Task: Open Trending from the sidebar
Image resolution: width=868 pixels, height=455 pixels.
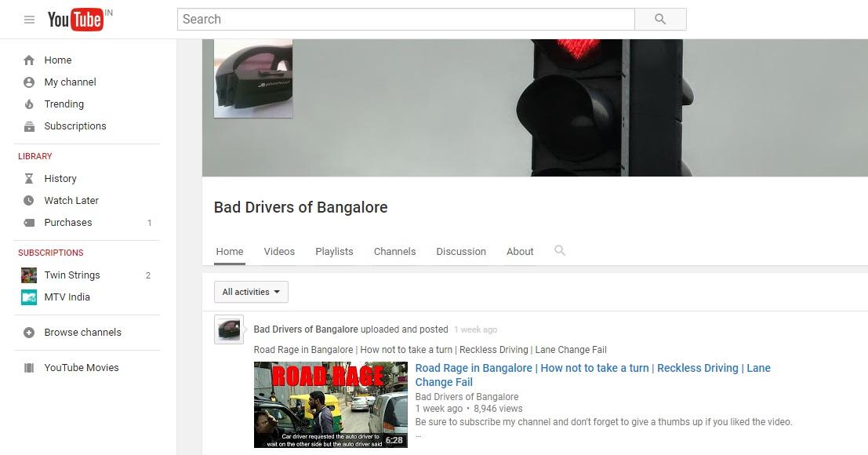Action: pos(64,104)
